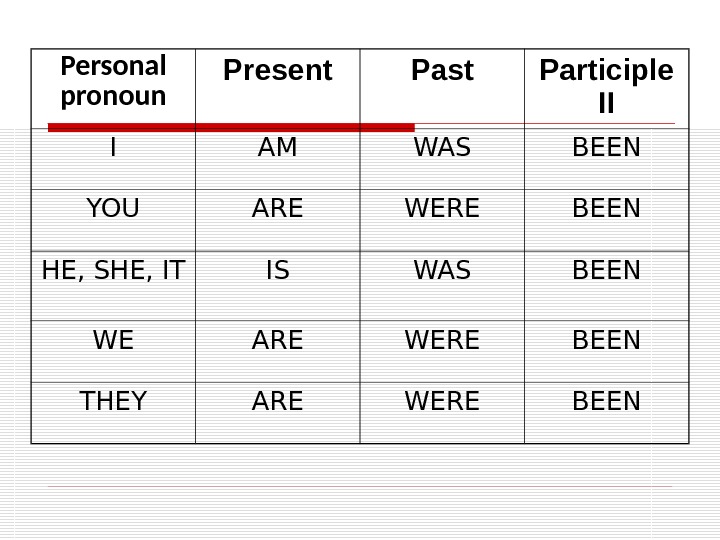720x540 pixels.
Task: Click the "Personal pronoun" header cell
Action: pyautogui.click(x=113, y=82)
